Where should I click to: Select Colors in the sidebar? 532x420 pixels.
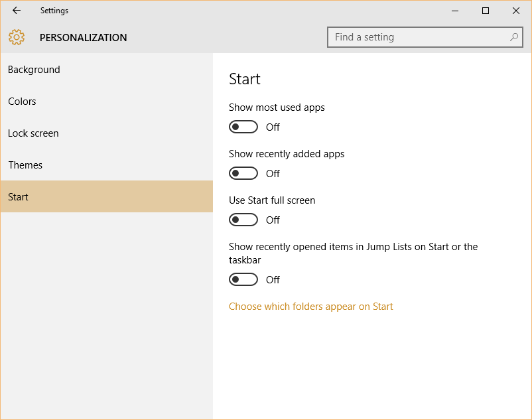pyautogui.click(x=22, y=102)
